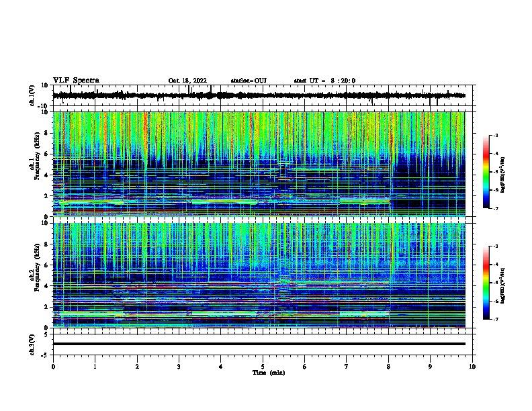Viewport: 532px width, 411px height.
Task: Click the "VLF Spectra" plot title
Action: point(76,80)
